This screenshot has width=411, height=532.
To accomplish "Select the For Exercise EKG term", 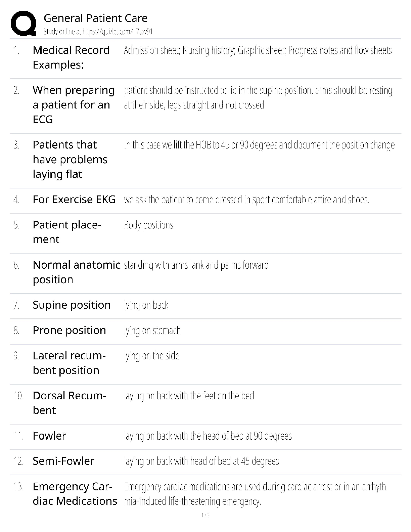I will coord(74,199).
